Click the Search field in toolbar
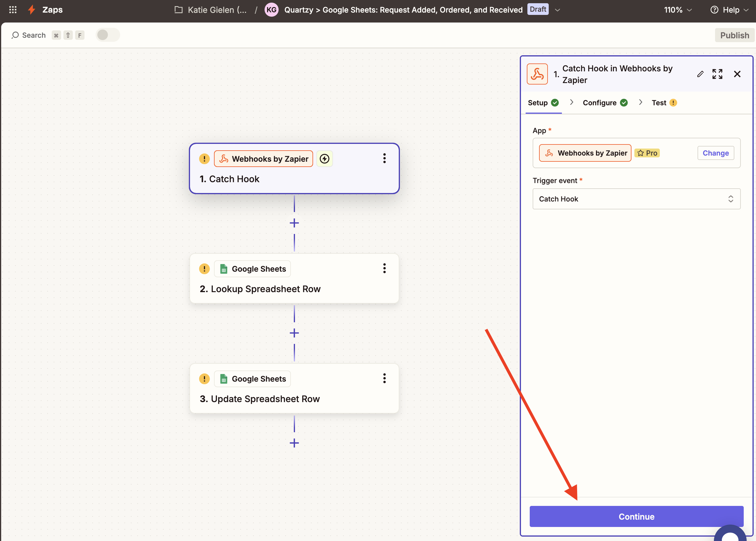The image size is (756, 541). pos(48,35)
